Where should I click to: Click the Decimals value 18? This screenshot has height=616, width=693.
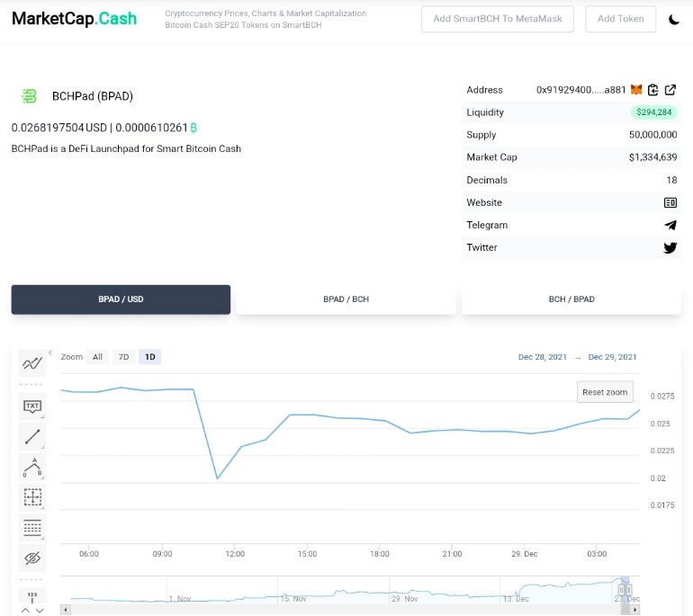tap(671, 180)
